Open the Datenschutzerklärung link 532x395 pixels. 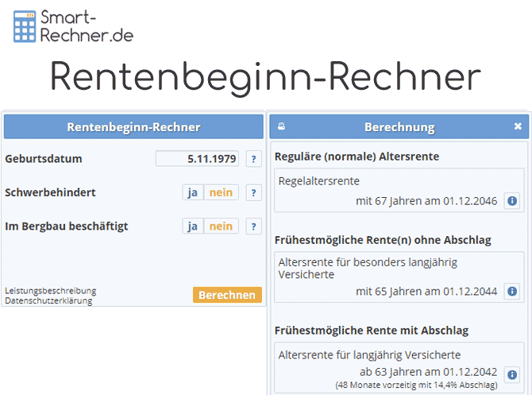48,300
